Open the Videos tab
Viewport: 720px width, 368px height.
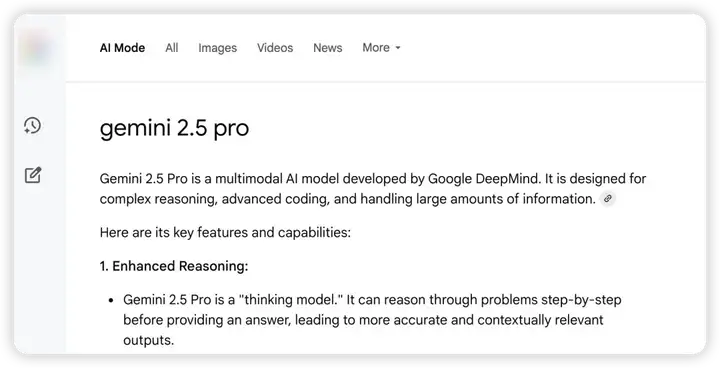point(275,48)
